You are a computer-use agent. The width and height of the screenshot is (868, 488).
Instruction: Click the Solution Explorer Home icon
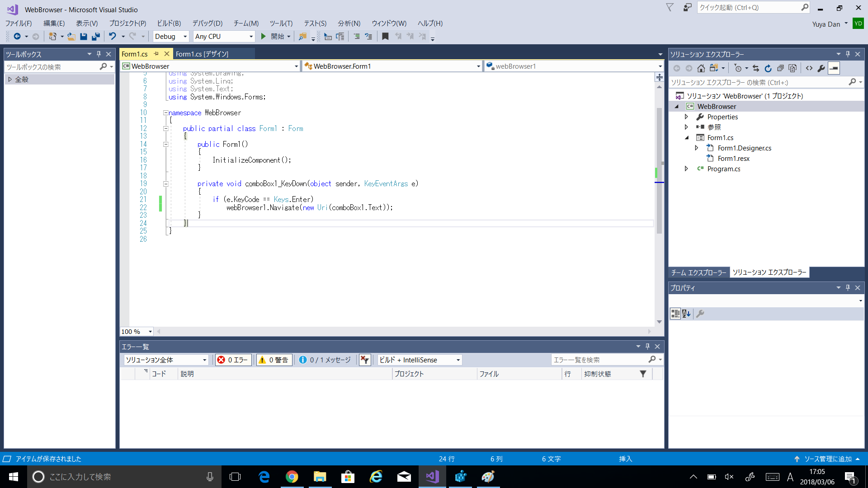coord(701,68)
